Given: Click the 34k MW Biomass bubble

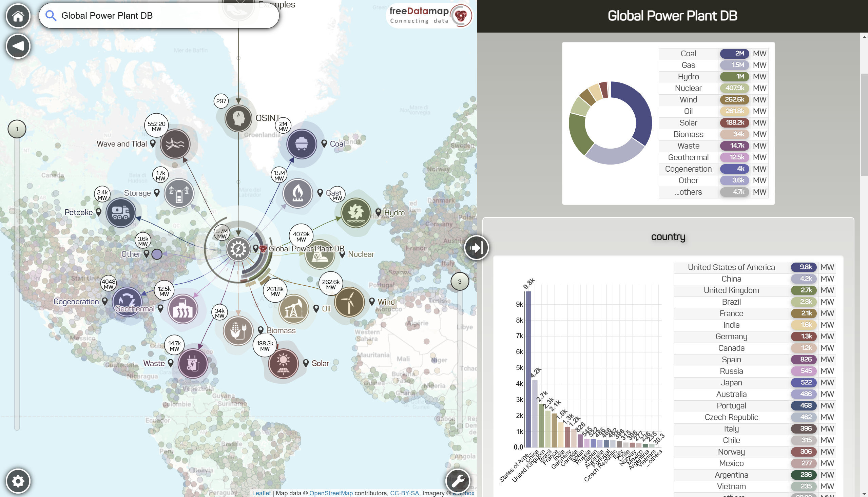Looking at the screenshot, I should [220, 313].
